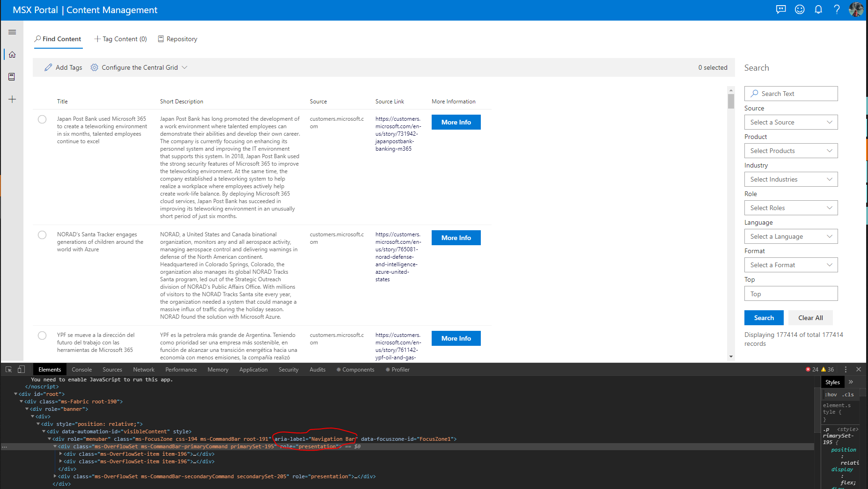Open DevTools Network tab
Image resolution: width=868 pixels, height=489 pixels.
coord(144,369)
